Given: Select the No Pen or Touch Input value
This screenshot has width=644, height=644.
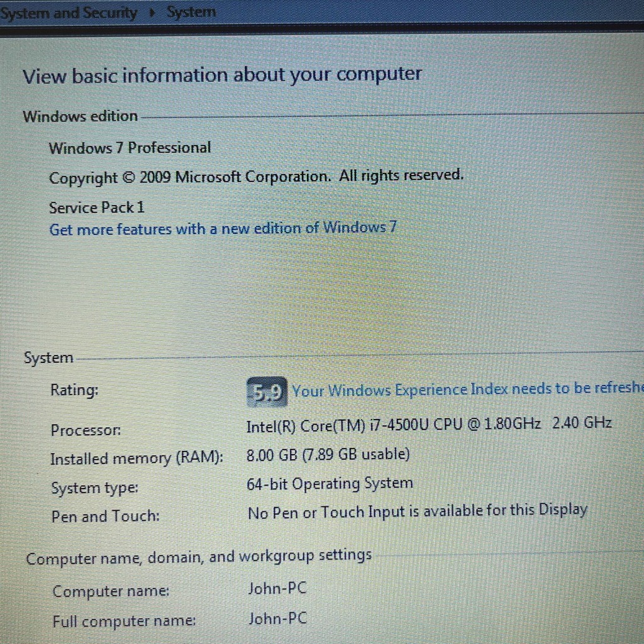Looking at the screenshot, I should point(418,511).
